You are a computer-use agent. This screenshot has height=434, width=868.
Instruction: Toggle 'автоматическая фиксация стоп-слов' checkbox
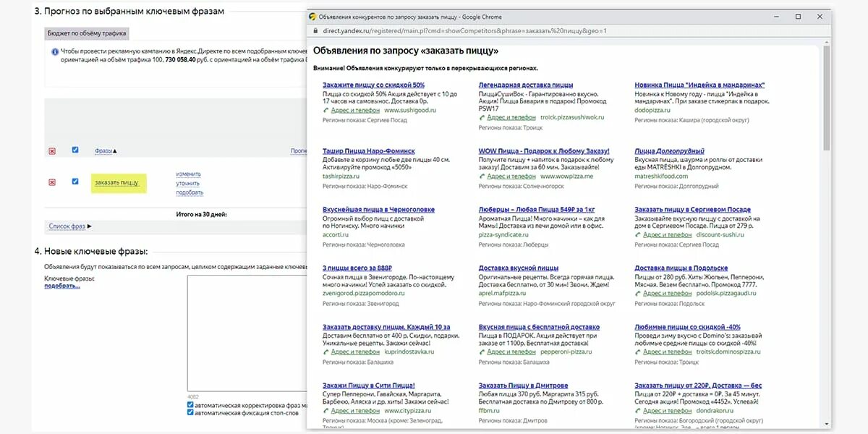click(190, 413)
